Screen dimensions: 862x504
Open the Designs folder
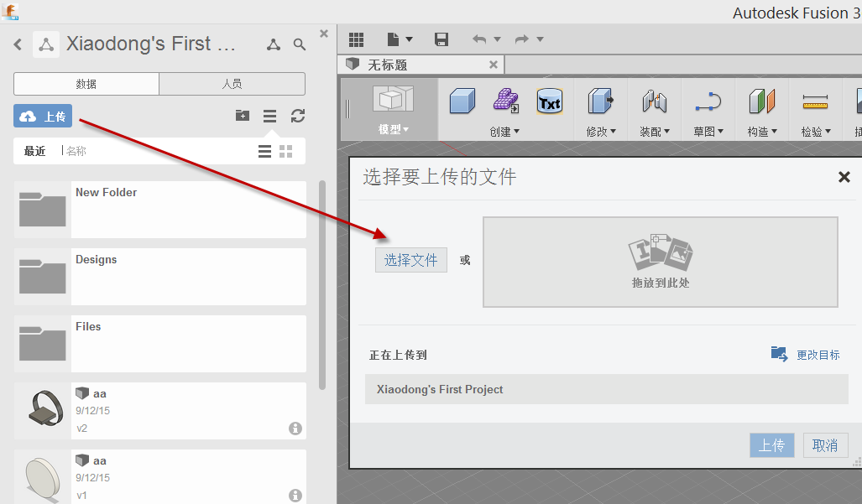click(160, 277)
